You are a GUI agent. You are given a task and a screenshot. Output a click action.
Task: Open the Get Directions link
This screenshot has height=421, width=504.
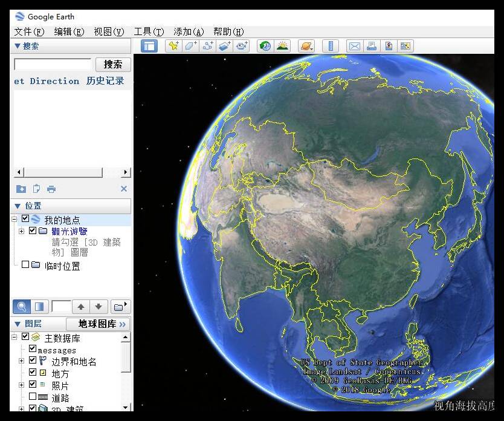[47, 81]
